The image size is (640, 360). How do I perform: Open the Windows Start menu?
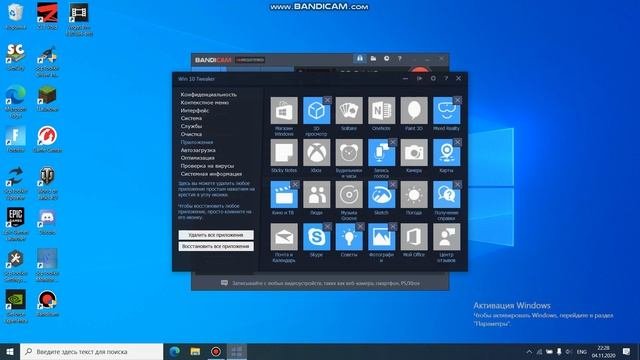click(10, 351)
